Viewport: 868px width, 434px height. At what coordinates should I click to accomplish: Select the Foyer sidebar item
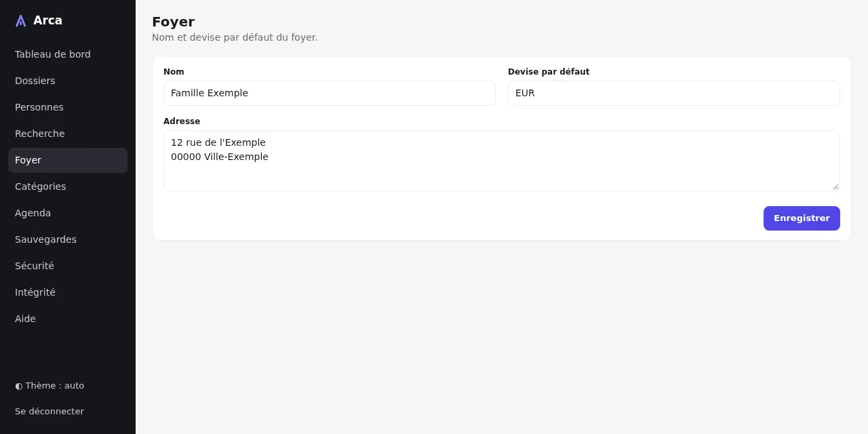click(x=68, y=160)
